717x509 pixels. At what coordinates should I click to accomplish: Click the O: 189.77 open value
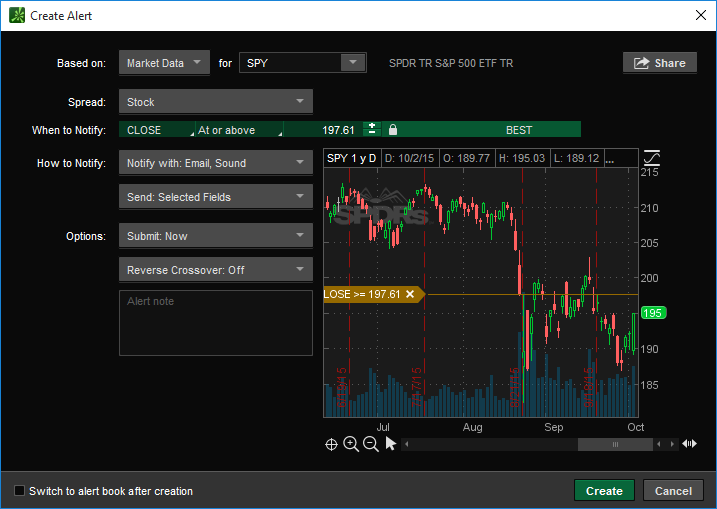click(x=466, y=158)
